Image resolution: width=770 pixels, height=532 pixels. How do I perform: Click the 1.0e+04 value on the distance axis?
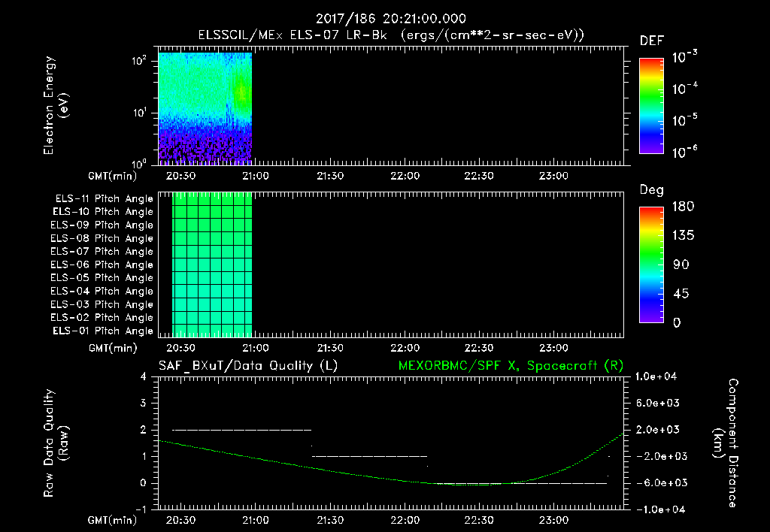(x=656, y=376)
